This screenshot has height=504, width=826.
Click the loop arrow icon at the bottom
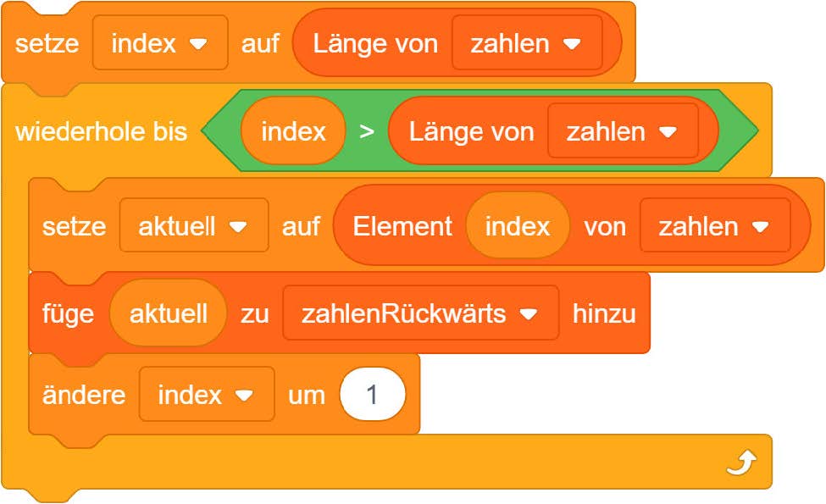pyautogui.click(x=740, y=463)
